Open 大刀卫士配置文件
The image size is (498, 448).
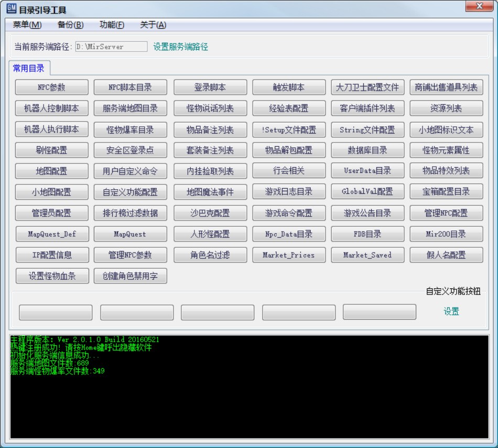click(367, 87)
